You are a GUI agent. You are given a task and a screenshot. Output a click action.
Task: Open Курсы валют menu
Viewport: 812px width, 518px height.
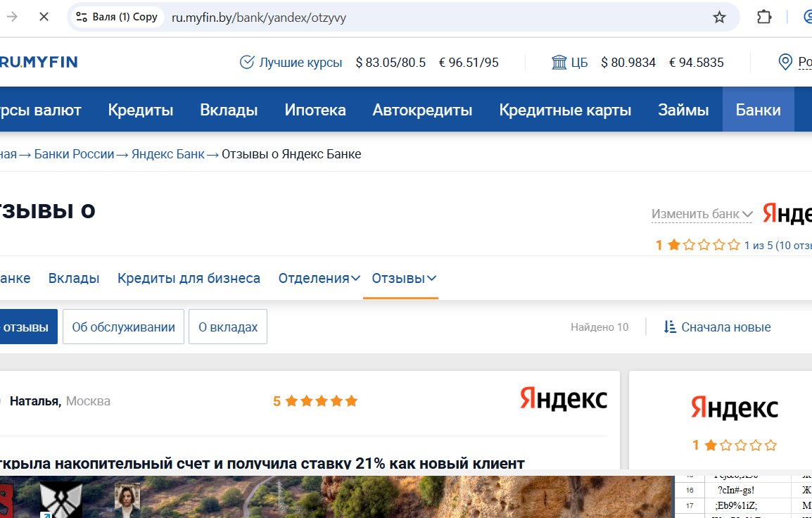coord(40,110)
